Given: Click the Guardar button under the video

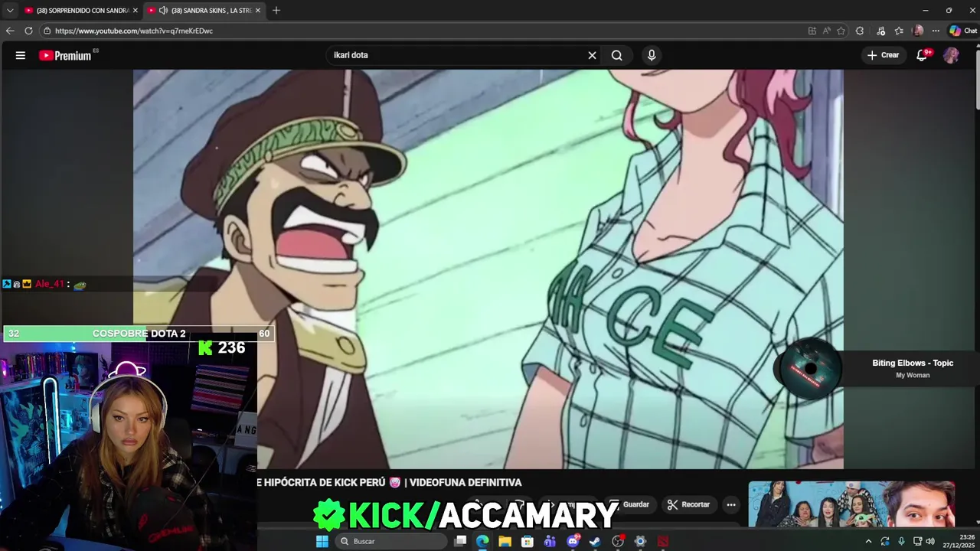Looking at the screenshot, I should click(630, 504).
